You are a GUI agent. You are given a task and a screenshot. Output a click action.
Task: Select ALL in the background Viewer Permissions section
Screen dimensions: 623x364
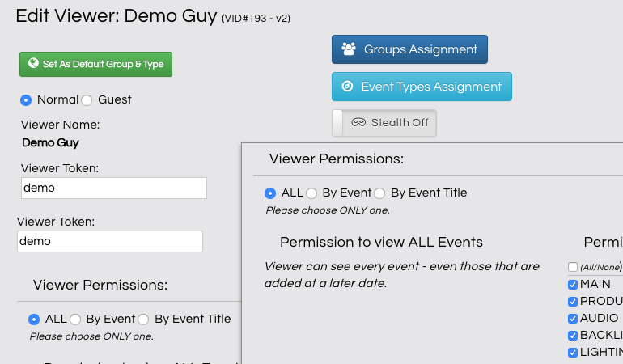(34, 320)
